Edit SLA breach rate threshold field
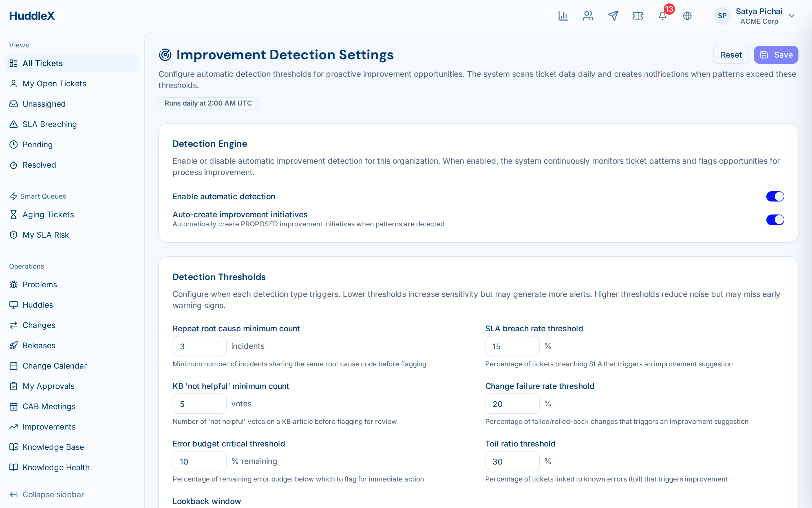This screenshot has width=812, height=508. [512, 346]
